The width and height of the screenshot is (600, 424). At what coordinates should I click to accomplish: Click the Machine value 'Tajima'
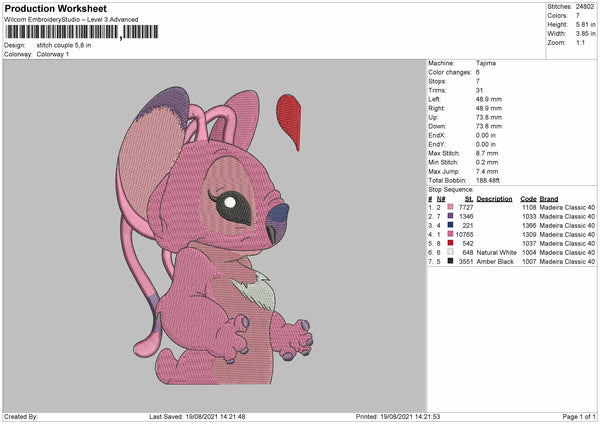coord(486,63)
